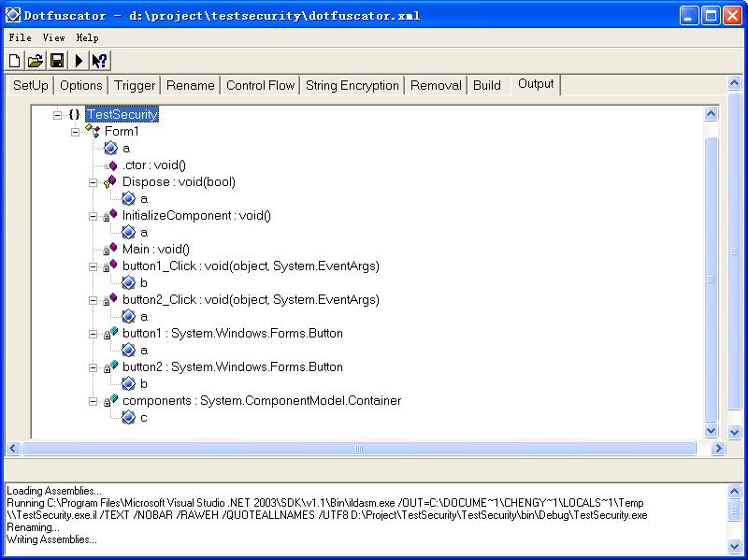Click the New project toolbar icon

coord(15,61)
